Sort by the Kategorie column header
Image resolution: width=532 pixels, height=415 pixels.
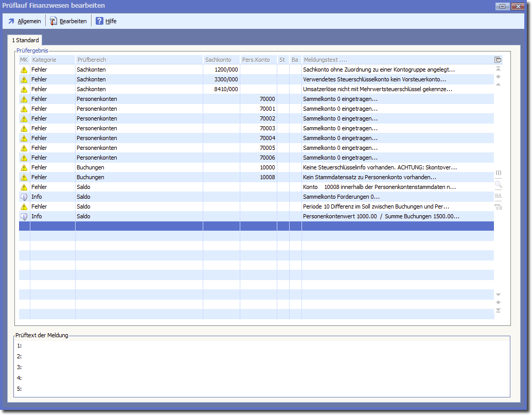click(44, 60)
